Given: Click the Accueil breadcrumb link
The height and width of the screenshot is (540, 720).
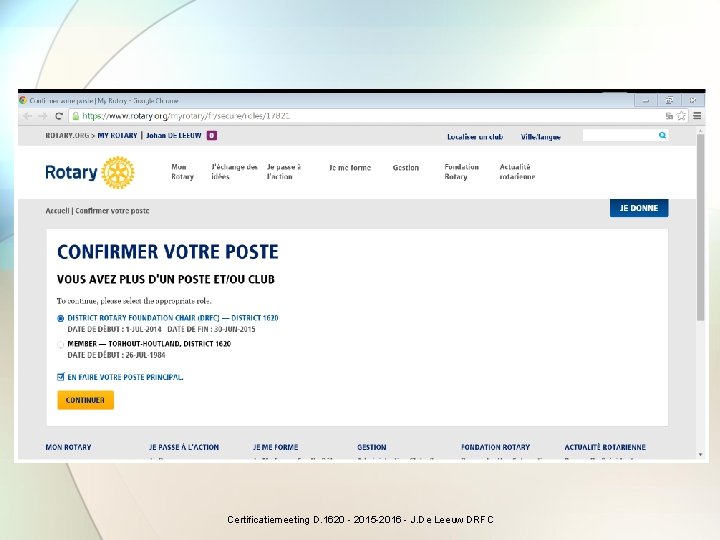Looking at the screenshot, I should point(57,211).
